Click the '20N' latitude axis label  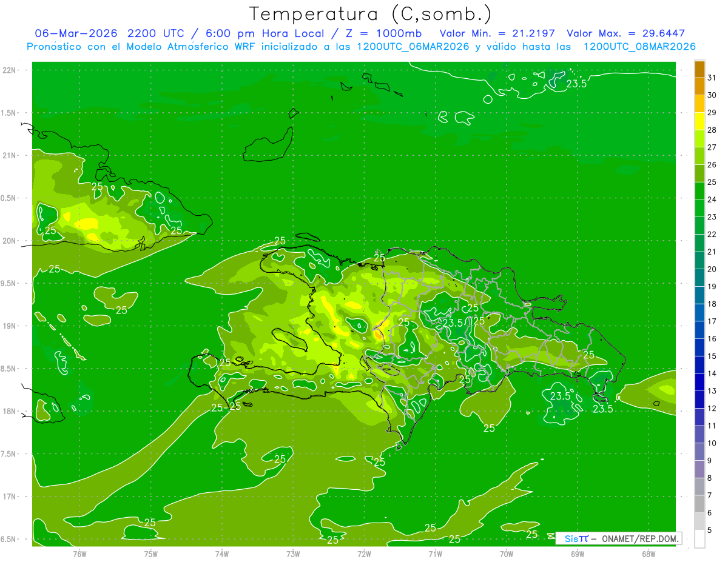tap(10, 241)
